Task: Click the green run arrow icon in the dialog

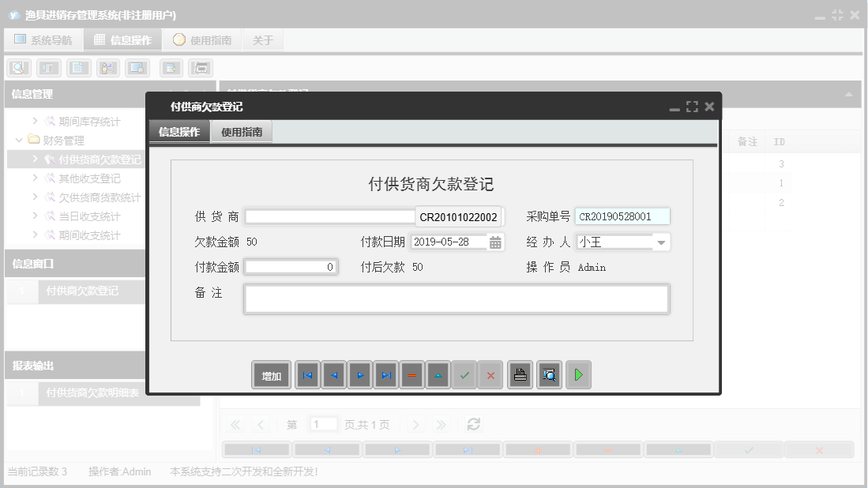Action: click(x=577, y=375)
